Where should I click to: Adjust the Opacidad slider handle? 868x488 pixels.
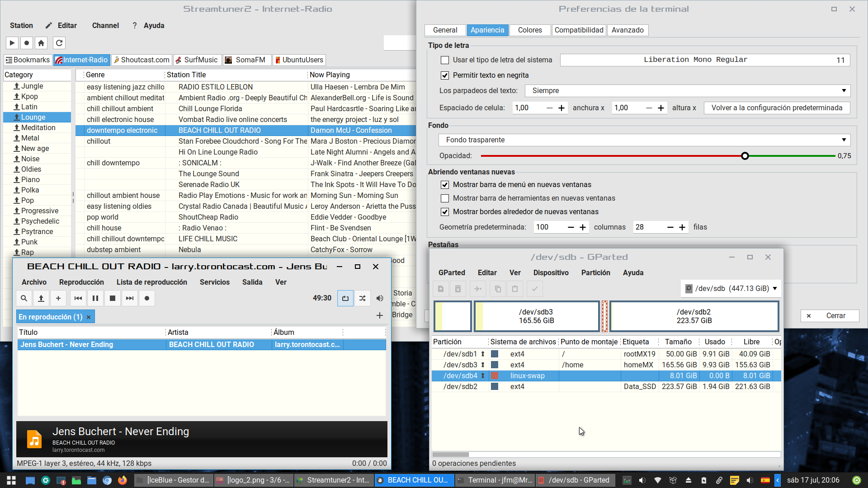click(x=745, y=156)
